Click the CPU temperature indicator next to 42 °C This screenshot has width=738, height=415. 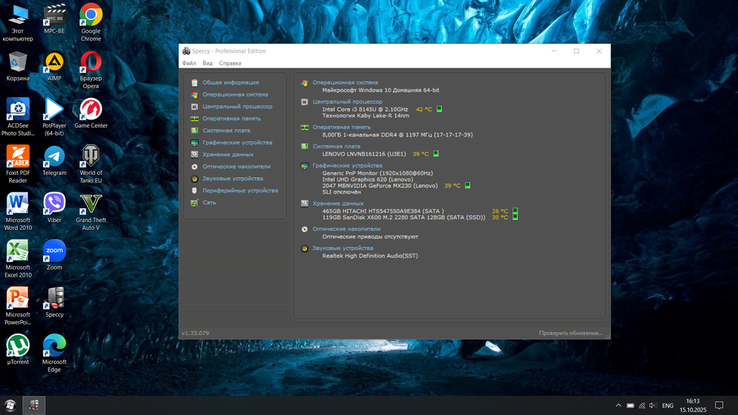click(439, 109)
